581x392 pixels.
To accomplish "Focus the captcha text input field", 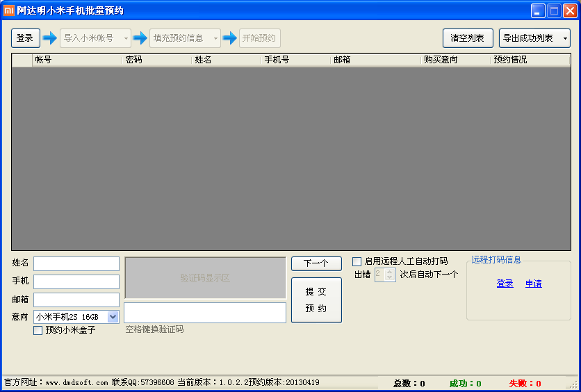I will pyautogui.click(x=205, y=313).
